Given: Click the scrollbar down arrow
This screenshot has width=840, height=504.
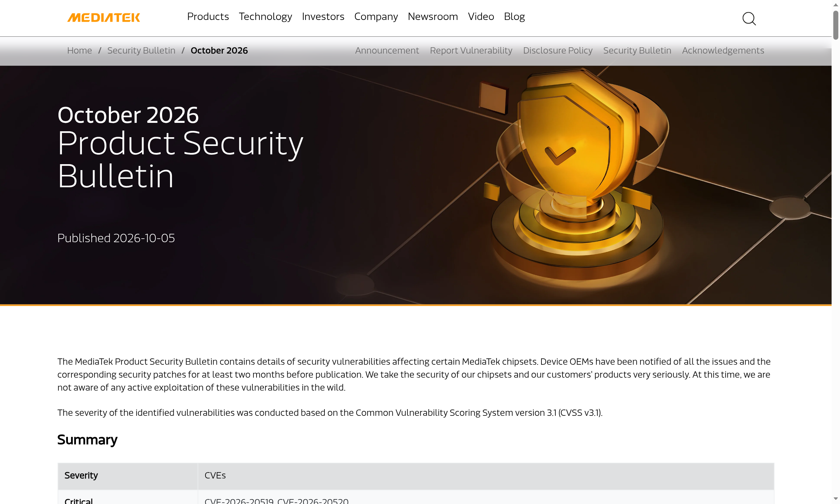Looking at the screenshot, I should click(836, 499).
